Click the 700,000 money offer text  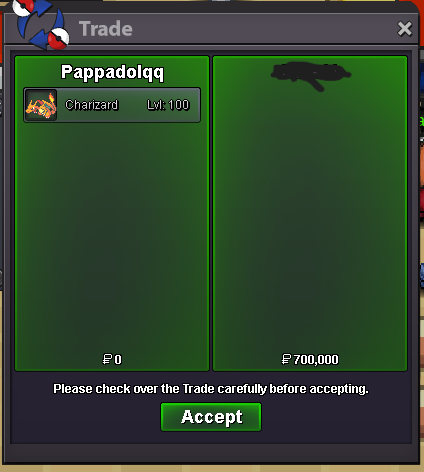click(x=316, y=360)
